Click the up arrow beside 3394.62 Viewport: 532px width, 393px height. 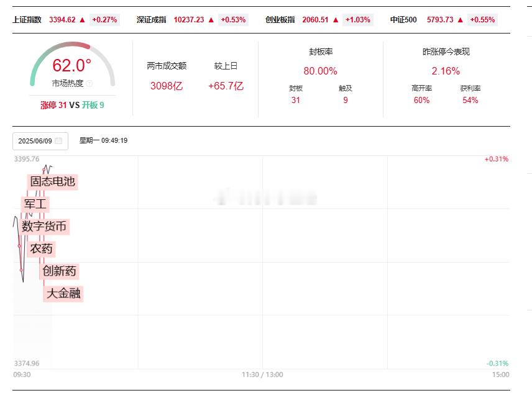[82, 20]
